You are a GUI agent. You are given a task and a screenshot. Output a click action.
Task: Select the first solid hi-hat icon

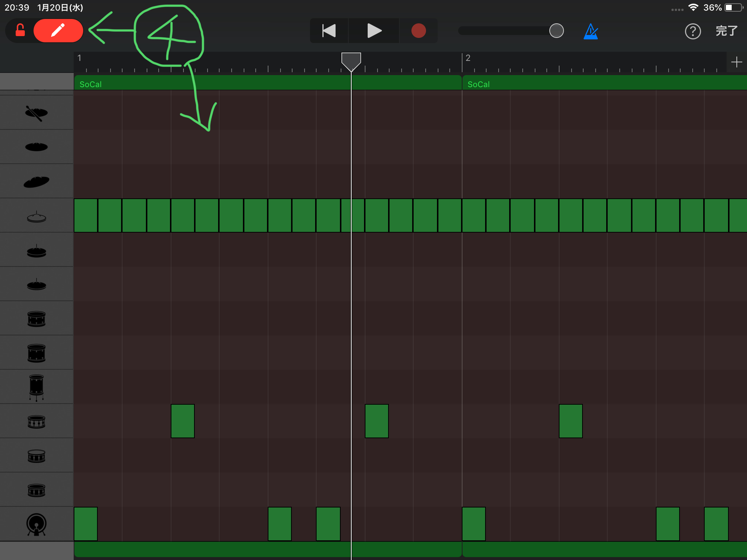(36, 251)
